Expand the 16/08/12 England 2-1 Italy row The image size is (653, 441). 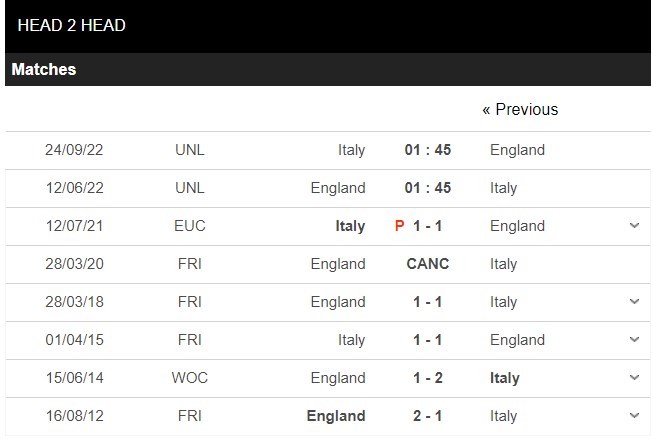[634, 416]
